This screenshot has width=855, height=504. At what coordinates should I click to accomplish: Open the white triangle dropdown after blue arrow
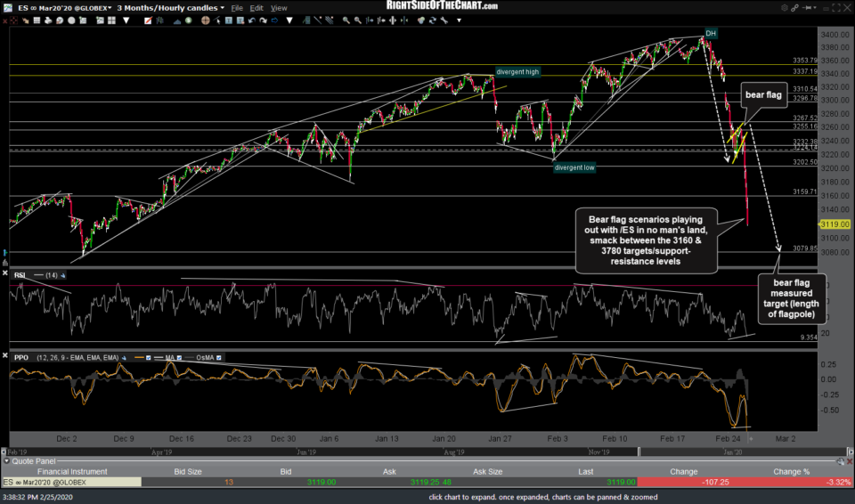(289, 20)
